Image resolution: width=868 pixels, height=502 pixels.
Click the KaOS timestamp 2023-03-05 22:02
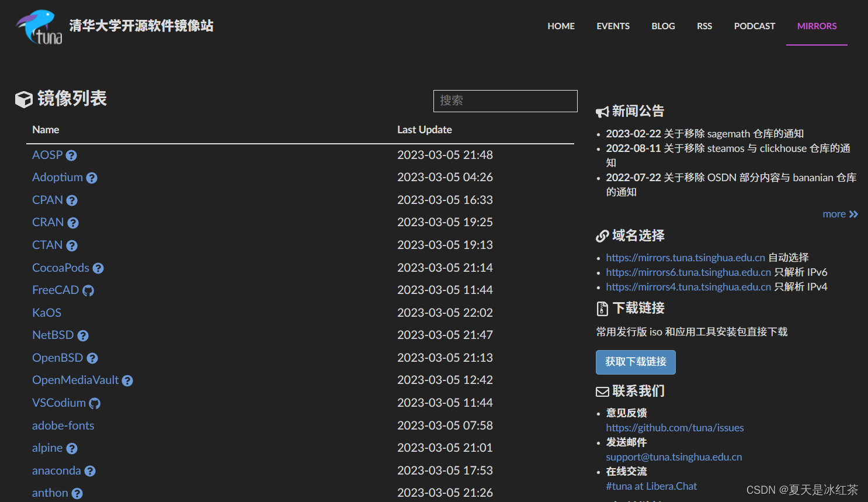445,313
